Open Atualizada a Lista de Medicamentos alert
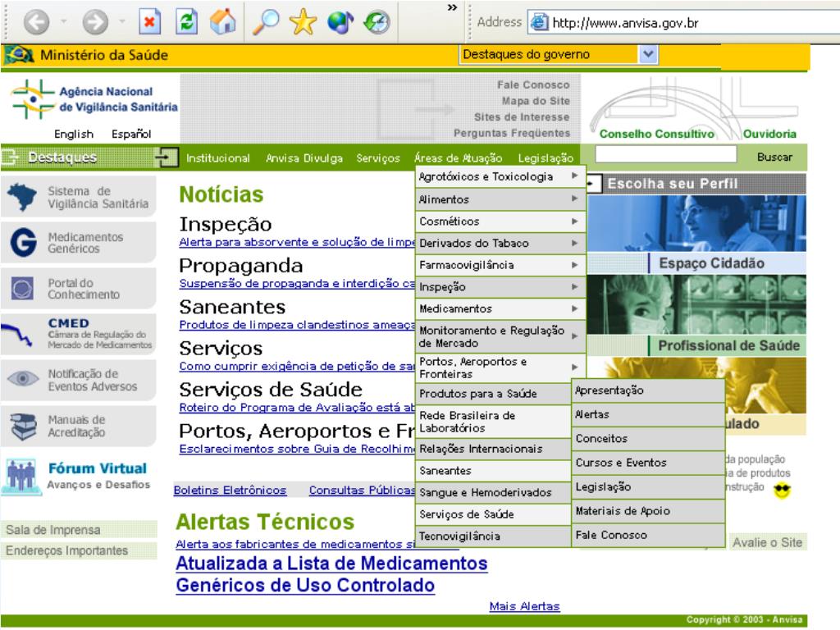The image size is (840, 630). (x=331, y=574)
